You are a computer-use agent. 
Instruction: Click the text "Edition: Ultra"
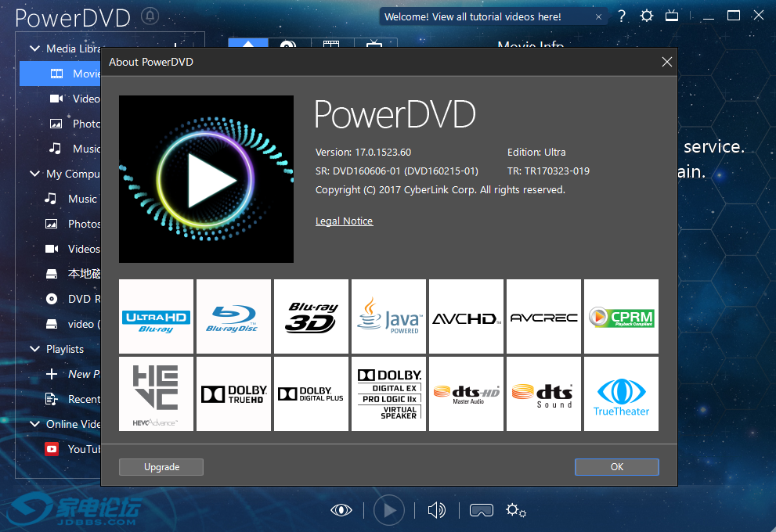536,153
